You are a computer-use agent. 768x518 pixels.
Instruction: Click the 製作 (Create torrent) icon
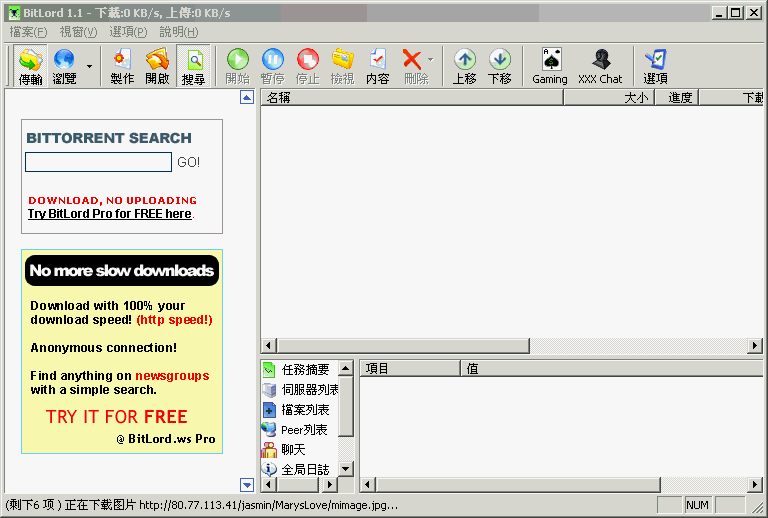point(122,66)
